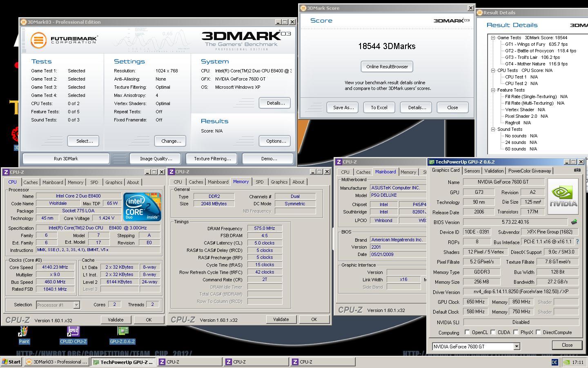
Task: Switch to the GPU-Z Validation tab
Action: 494,171
